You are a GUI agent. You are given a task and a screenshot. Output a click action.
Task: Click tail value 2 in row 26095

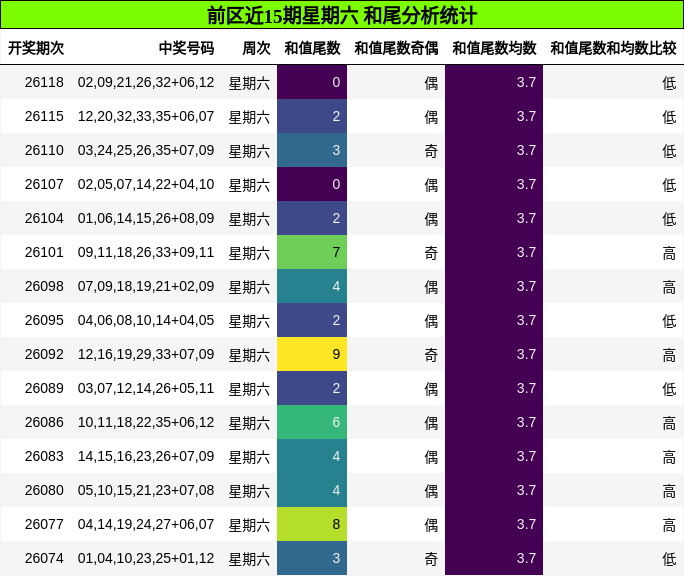point(312,320)
